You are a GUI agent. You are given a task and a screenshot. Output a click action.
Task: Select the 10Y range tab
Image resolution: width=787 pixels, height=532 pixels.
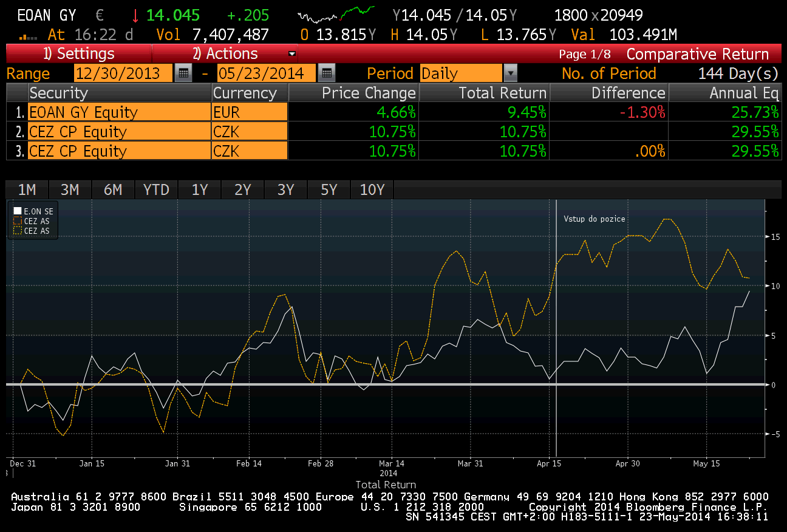pos(372,190)
